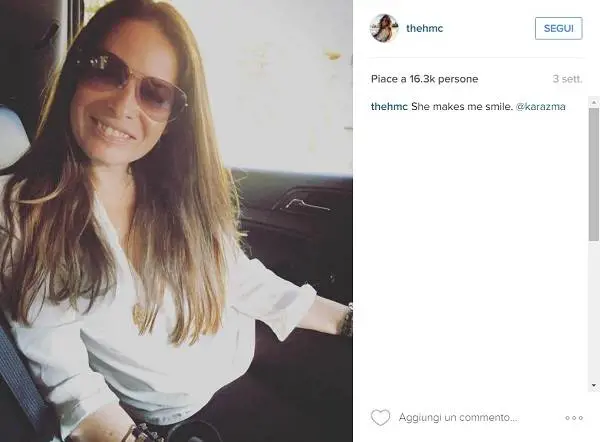
Task: Click the scrollbar up arrow
Action: point(594,102)
